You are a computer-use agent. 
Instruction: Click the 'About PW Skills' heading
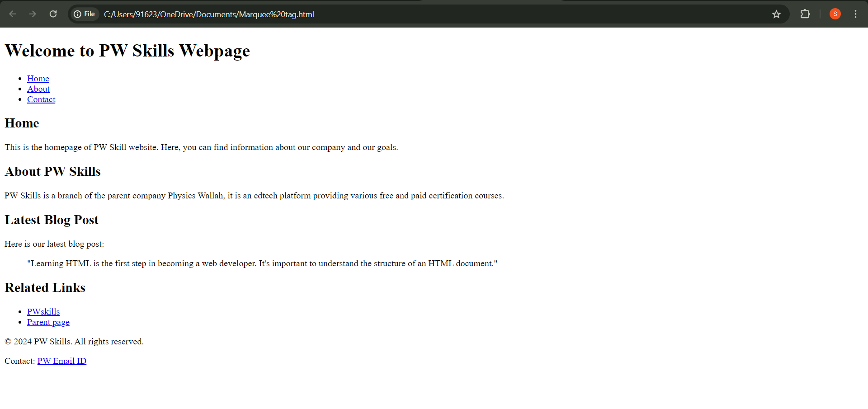click(52, 171)
